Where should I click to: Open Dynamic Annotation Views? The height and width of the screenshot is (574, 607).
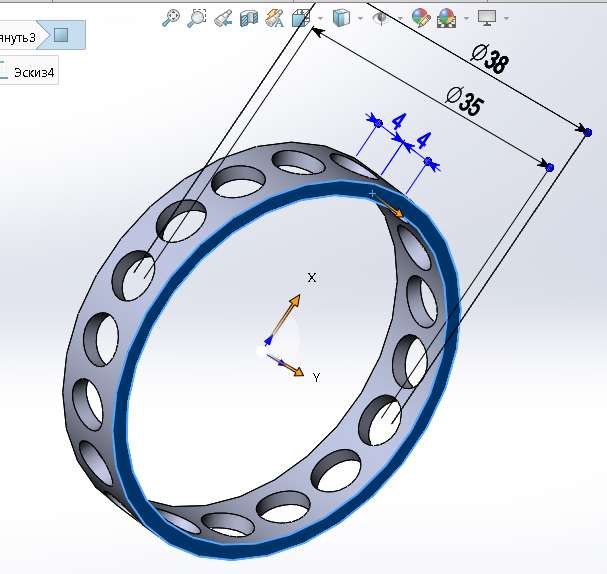coord(274,18)
